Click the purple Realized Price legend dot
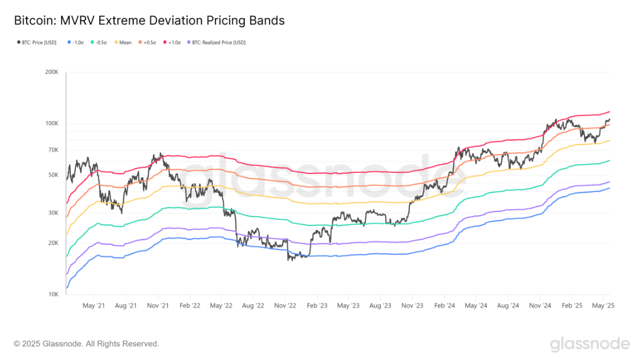 [x=189, y=42]
